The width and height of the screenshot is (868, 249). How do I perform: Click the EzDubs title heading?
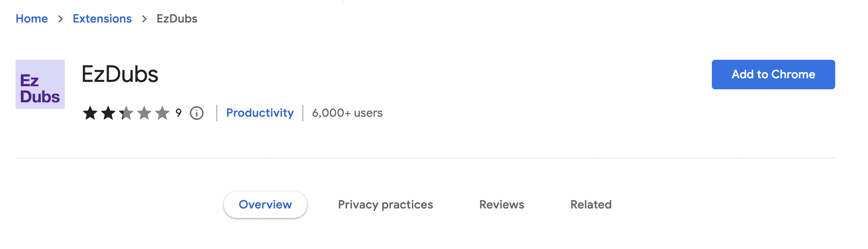coord(120,74)
